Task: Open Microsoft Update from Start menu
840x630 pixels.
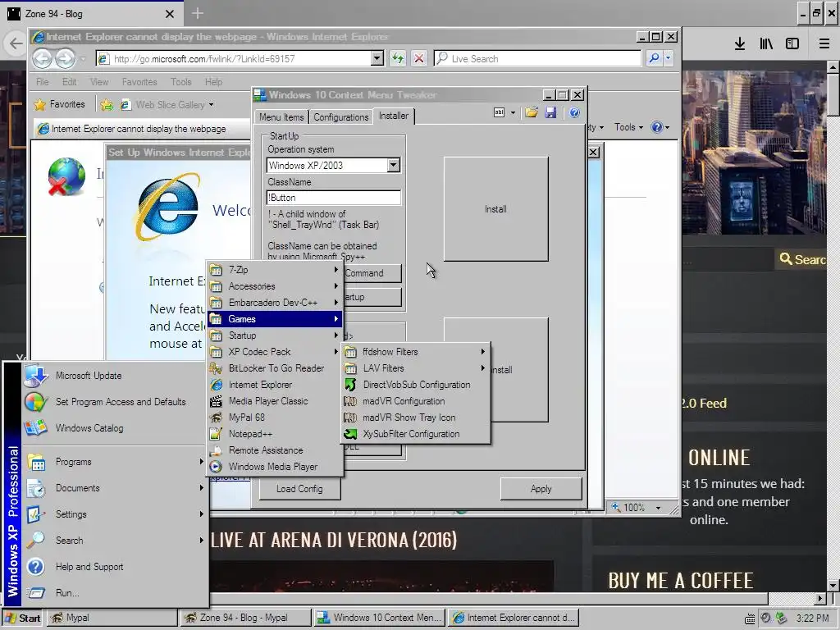Action: click(115, 376)
